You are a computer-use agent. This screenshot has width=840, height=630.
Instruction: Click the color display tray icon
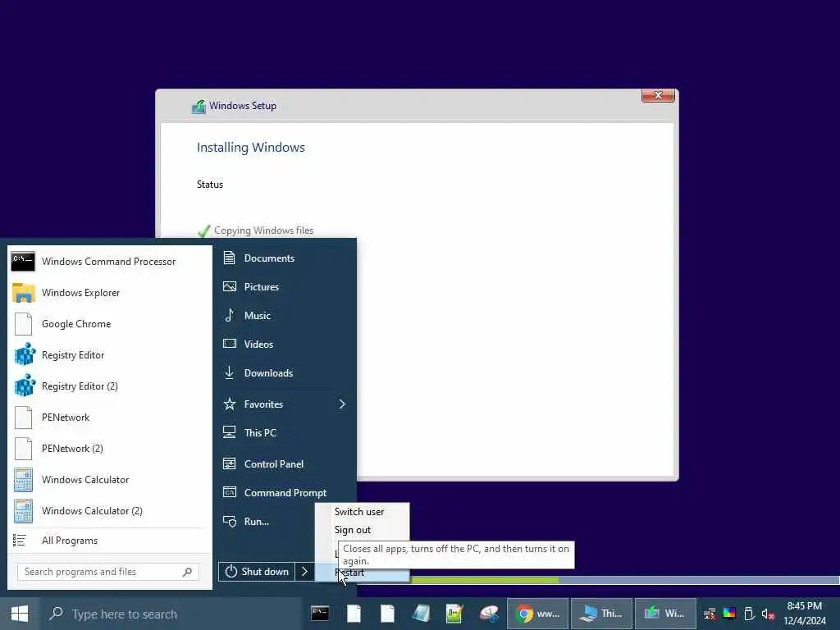[729, 614]
